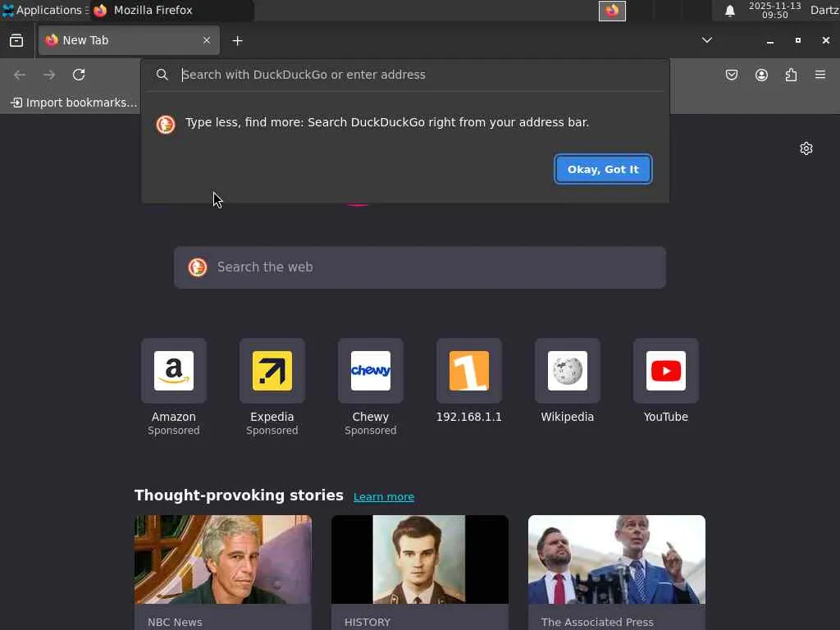This screenshot has width=840, height=630.
Task: Click the forward navigation arrow
Action: coord(49,75)
